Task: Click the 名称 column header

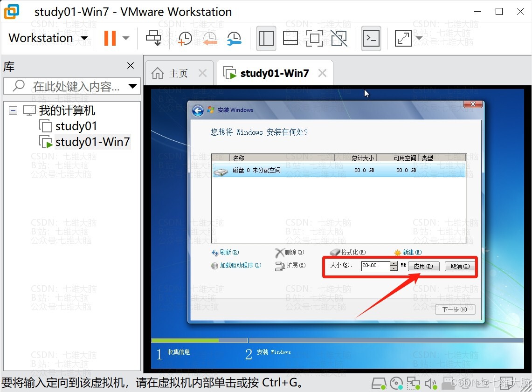Action: [282, 158]
